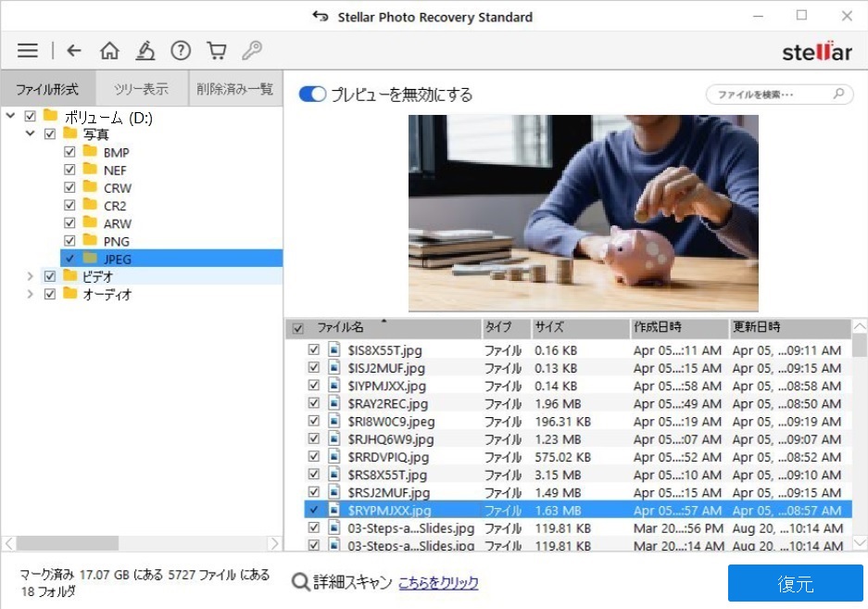Click the activation key icon
Viewport: 868px width, 609px height.
[x=252, y=50]
